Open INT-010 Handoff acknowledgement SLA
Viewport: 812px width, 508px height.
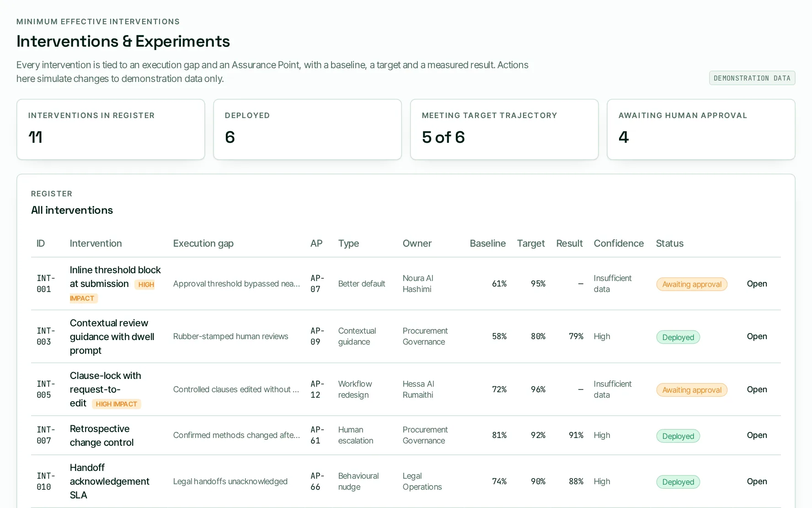click(757, 481)
